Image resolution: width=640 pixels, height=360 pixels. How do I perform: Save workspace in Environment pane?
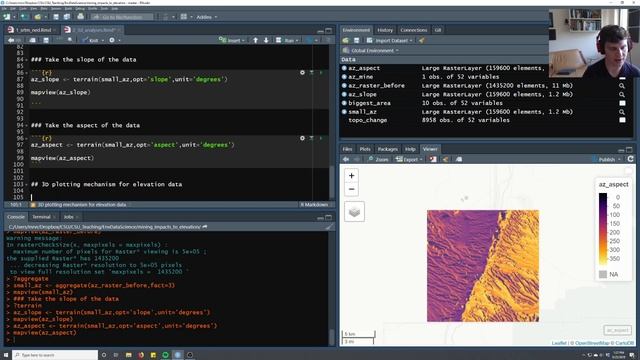[356, 40]
